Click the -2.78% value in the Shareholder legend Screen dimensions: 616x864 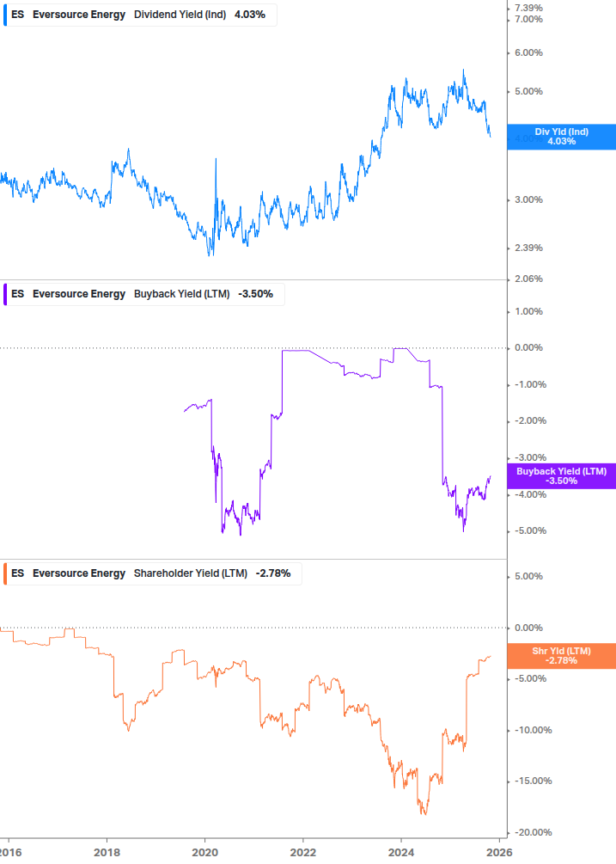tap(273, 573)
